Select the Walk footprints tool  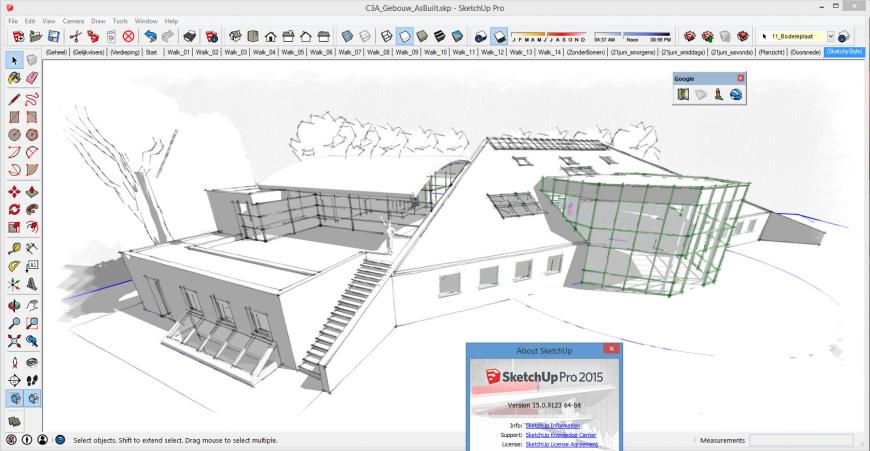pos(32,381)
